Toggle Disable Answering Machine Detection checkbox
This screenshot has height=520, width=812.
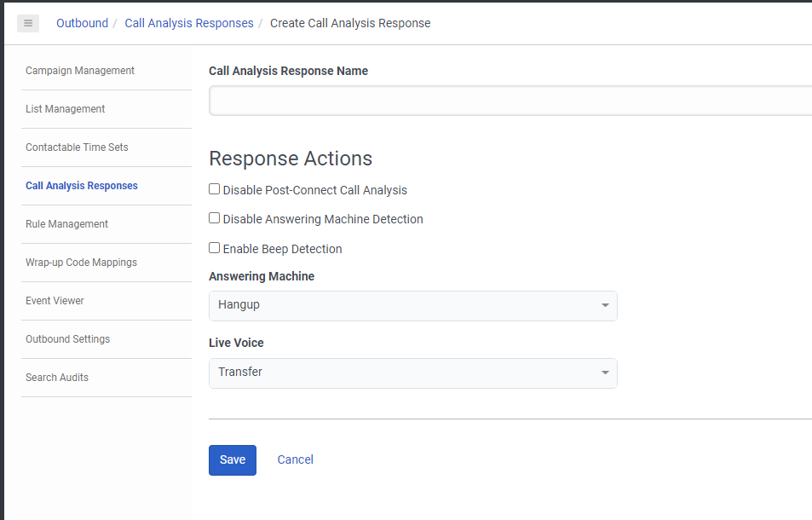pos(215,218)
